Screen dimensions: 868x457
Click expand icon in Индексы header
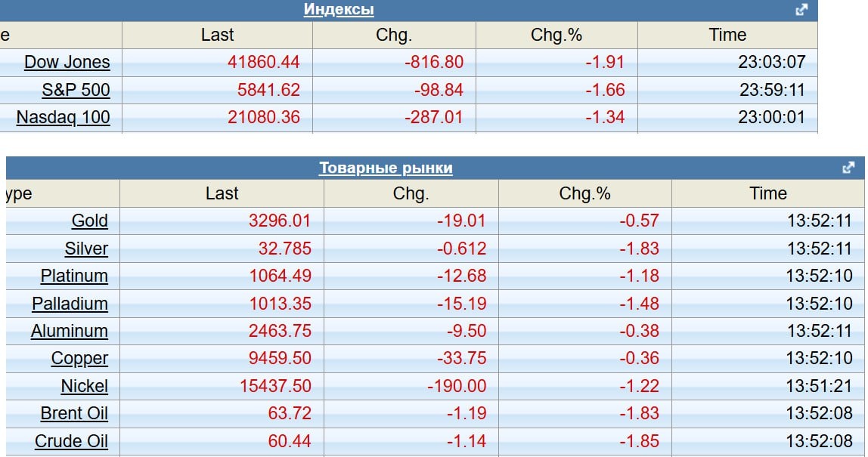coord(802,10)
